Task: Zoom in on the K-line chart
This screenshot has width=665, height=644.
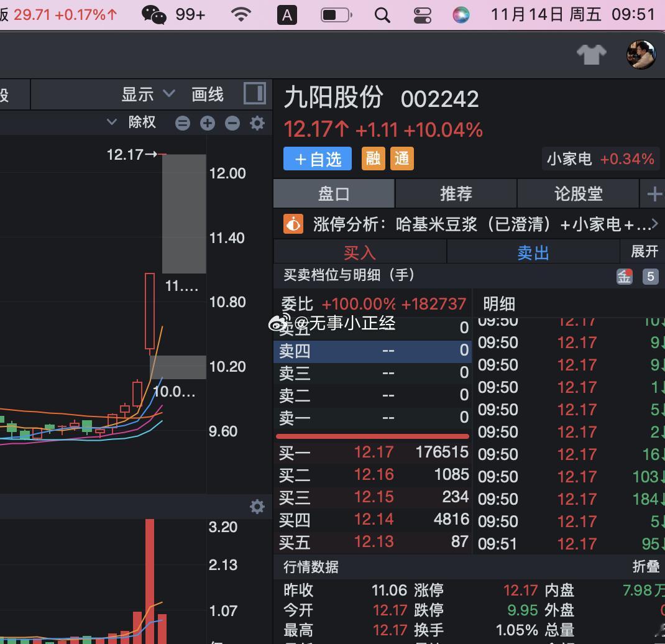Action: pos(208,122)
